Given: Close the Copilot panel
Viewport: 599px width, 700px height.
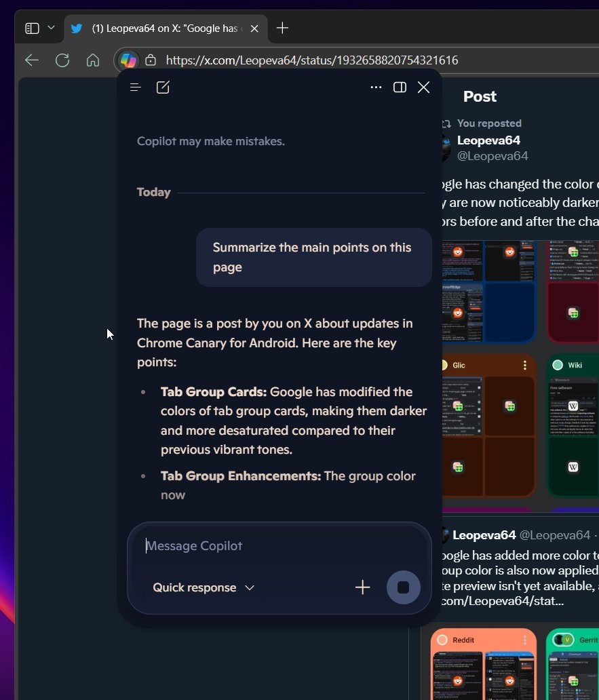Looking at the screenshot, I should tap(423, 87).
